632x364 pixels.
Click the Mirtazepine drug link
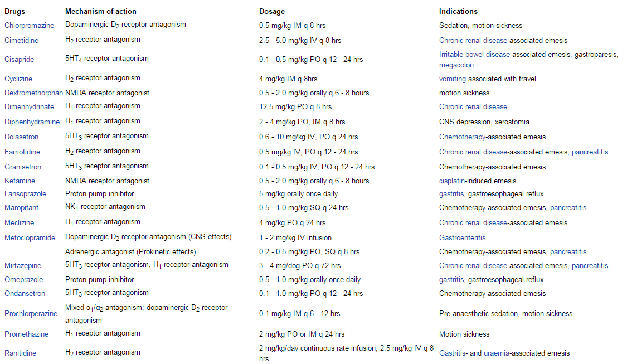pos(23,266)
